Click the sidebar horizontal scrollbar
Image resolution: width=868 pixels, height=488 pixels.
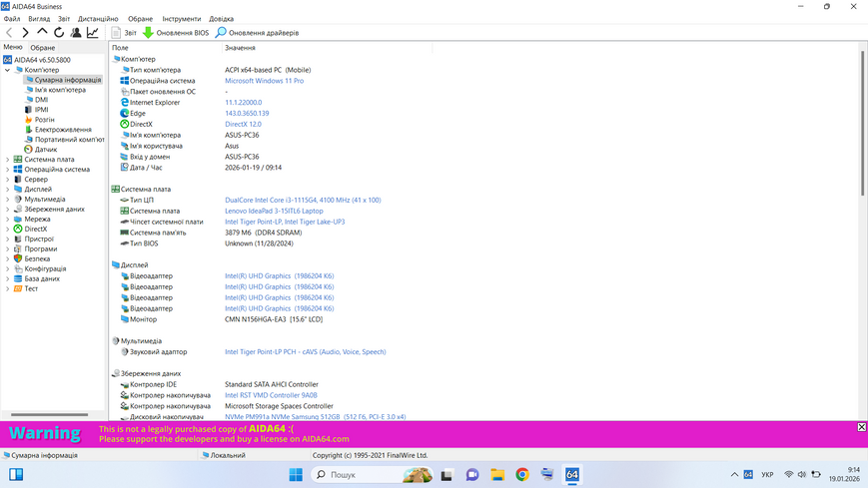pos(49,414)
